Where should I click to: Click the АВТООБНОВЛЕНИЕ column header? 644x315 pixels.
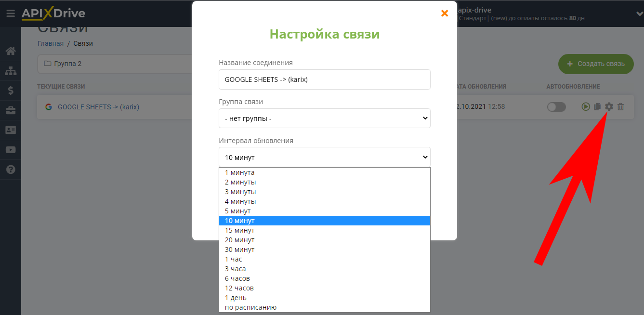(573, 87)
